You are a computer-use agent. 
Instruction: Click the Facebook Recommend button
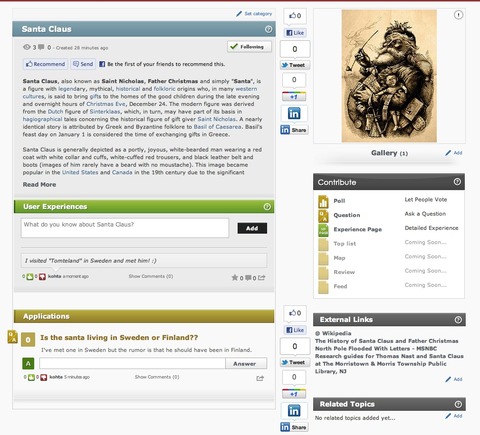point(45,64)
